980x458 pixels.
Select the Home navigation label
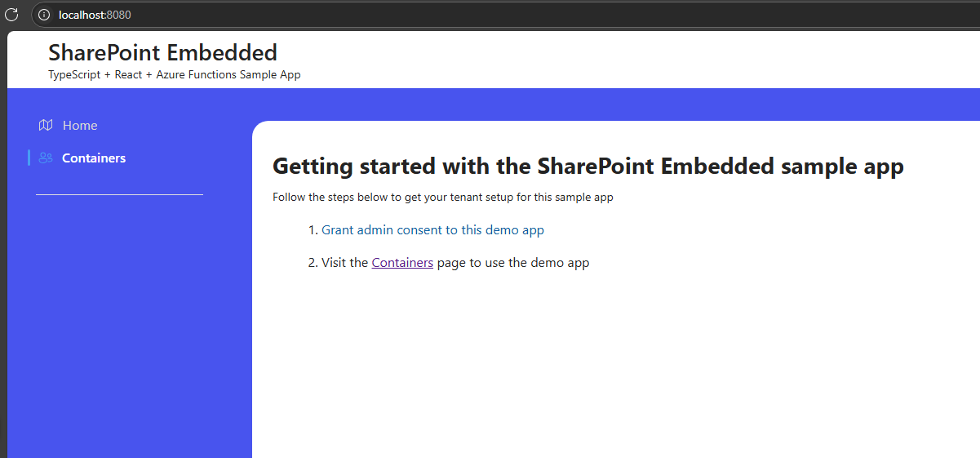pyautogui.click(x=80, y=125)
